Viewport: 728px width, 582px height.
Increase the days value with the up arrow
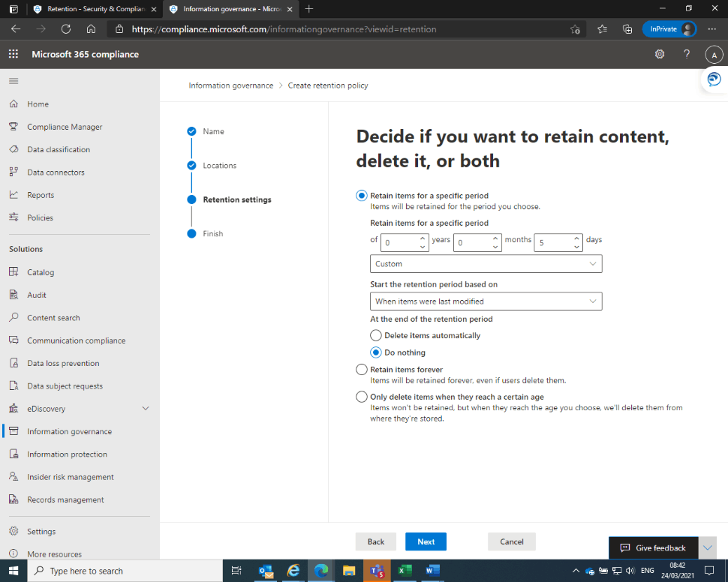(x=576, y=238)
